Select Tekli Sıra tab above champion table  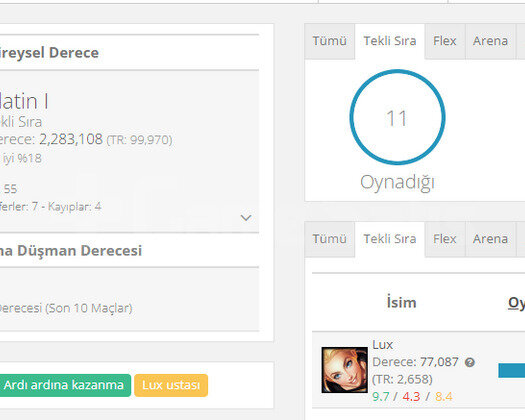[390, 239]
